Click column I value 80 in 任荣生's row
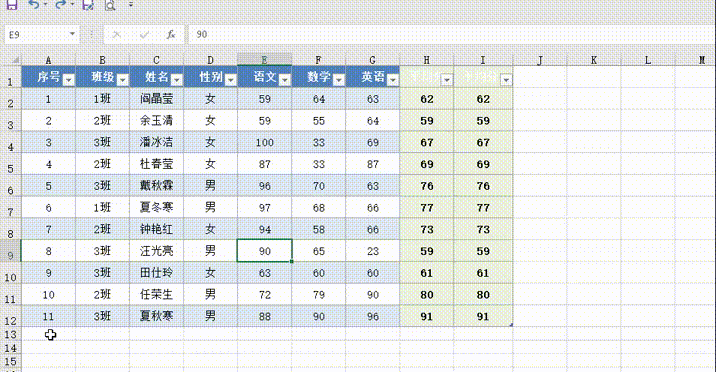 click(483, 294)
